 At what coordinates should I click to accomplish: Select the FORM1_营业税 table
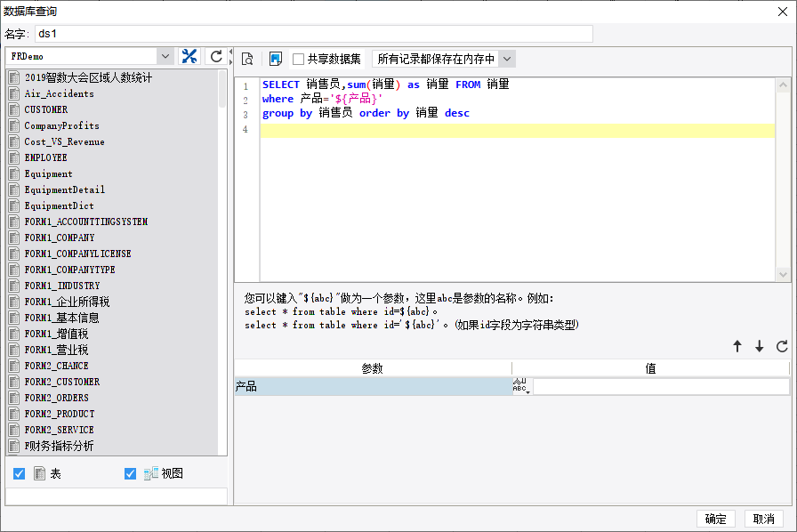56,350
